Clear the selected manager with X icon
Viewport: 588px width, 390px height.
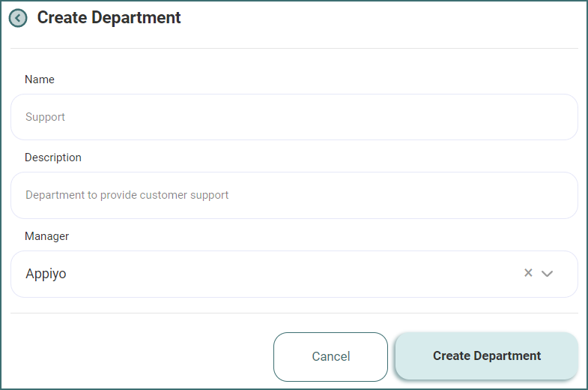pyautogui.click(x=528, y=273)
